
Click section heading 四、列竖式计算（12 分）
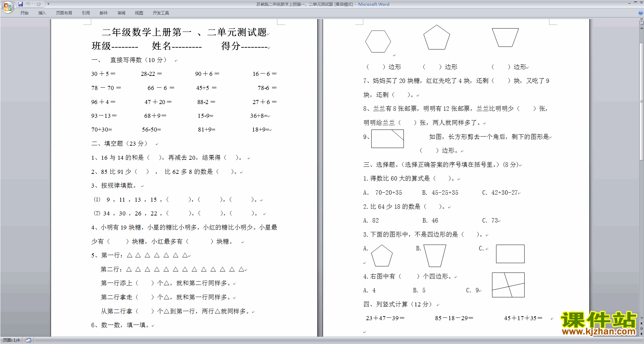pos(398,304)
